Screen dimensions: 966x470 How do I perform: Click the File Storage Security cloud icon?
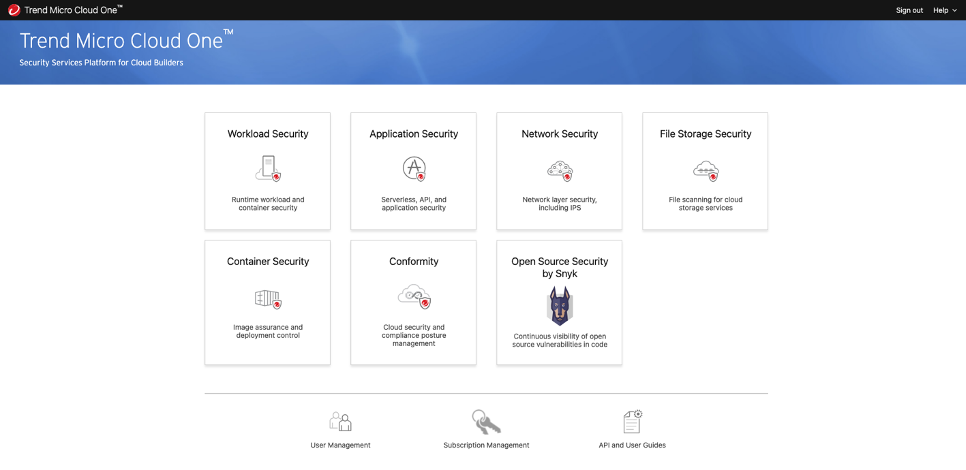706,170
